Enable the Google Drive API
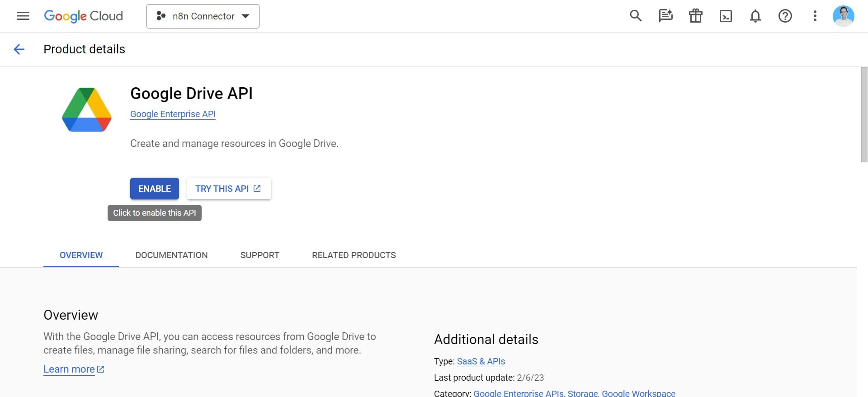The height and width of the screenshot is (397, 868). (155, 189)
